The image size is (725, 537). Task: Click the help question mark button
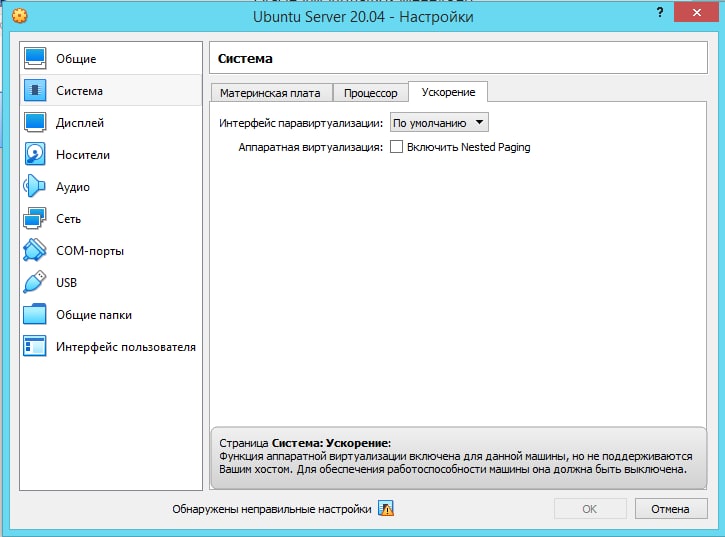[660, 13]
